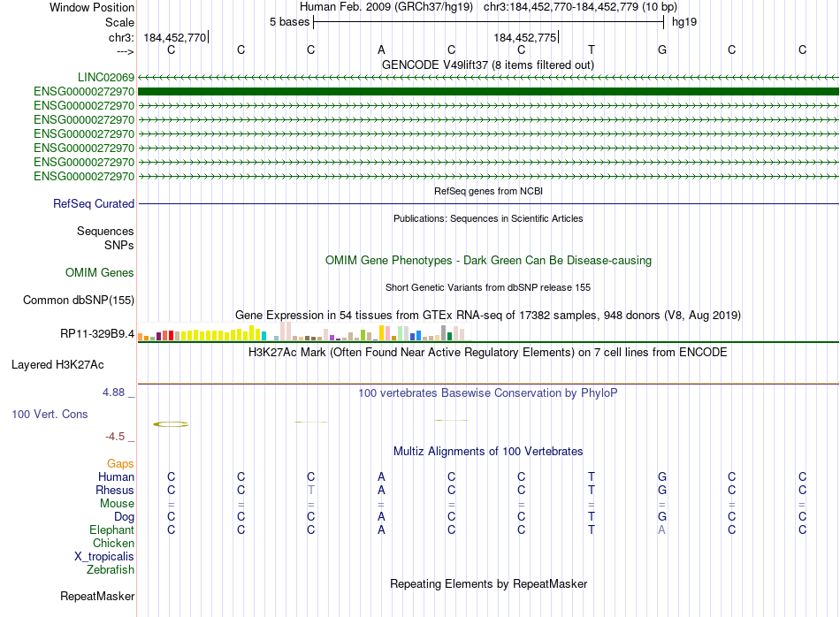Image resolution: width=840 pixels, height=617 pixels.
Task: Open the RefSeq Curated track label
Action: (x=94, y=203)
